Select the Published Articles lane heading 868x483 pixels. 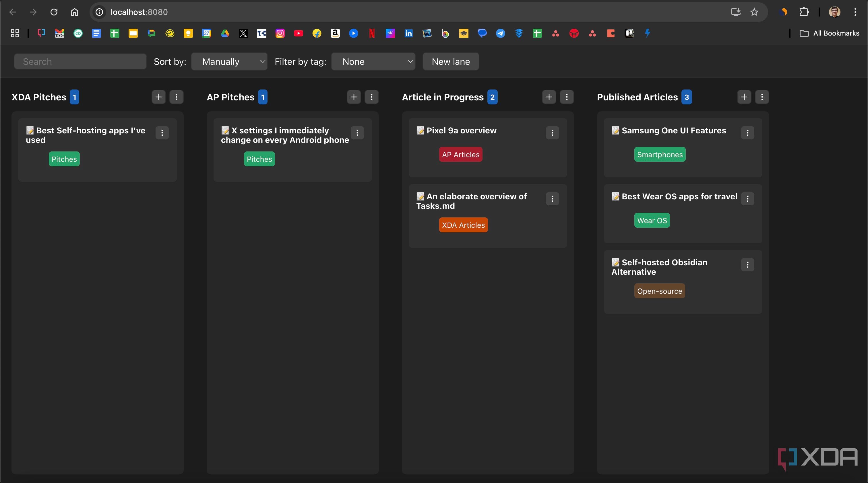pyautogui.click(x=637, y=97)
